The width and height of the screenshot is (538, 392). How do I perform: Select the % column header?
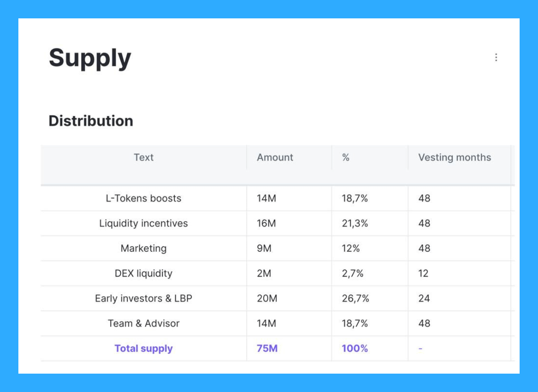(346, 158)
